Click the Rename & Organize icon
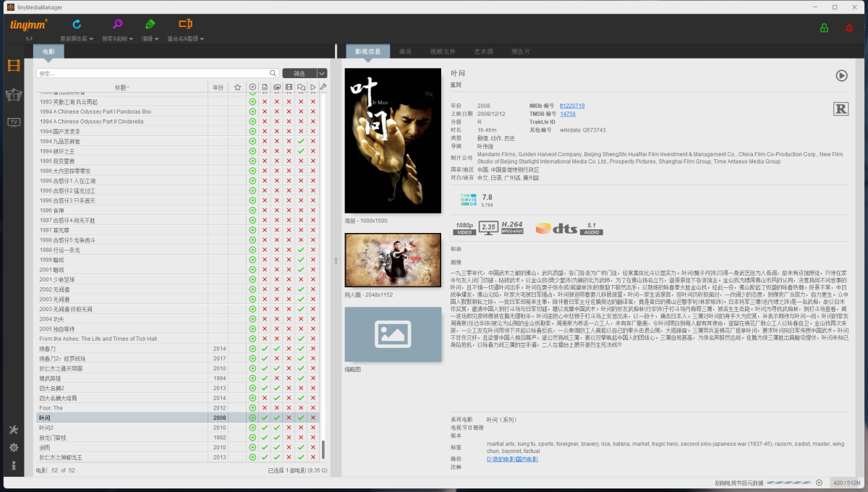The width and height of the screenshot is (868, 492). coord(185,24)
